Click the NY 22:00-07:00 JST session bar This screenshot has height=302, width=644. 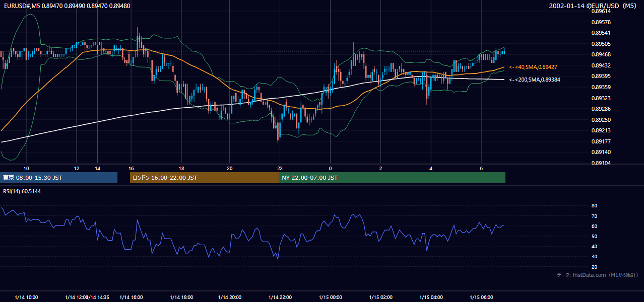[392, 178]
